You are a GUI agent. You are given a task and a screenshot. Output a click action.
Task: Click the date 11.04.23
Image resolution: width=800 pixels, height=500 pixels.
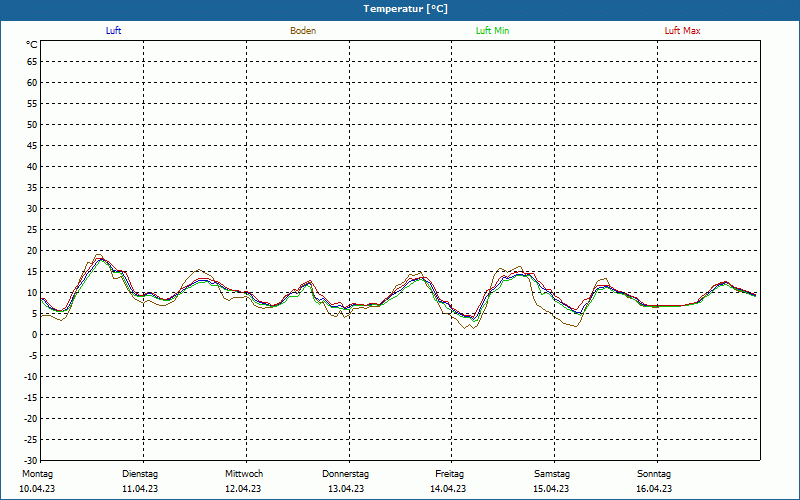pyautogui.click(x=140, y=489)
